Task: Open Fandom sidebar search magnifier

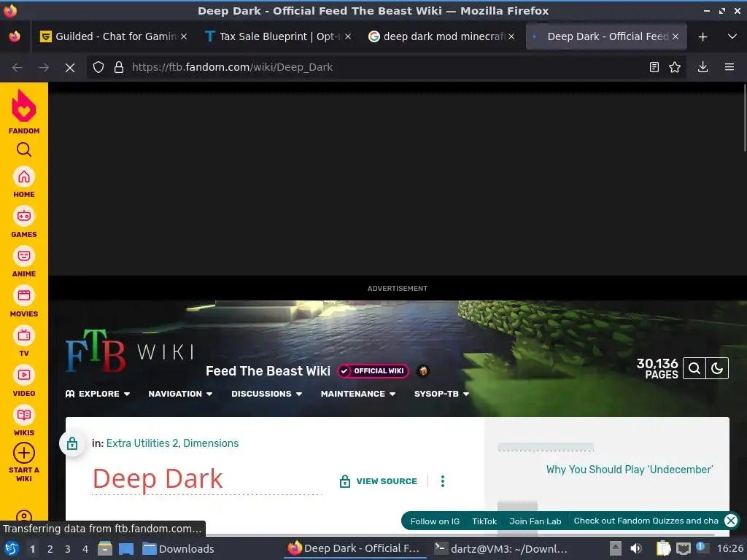Action: pyautogui.click(x=24, y=149)
